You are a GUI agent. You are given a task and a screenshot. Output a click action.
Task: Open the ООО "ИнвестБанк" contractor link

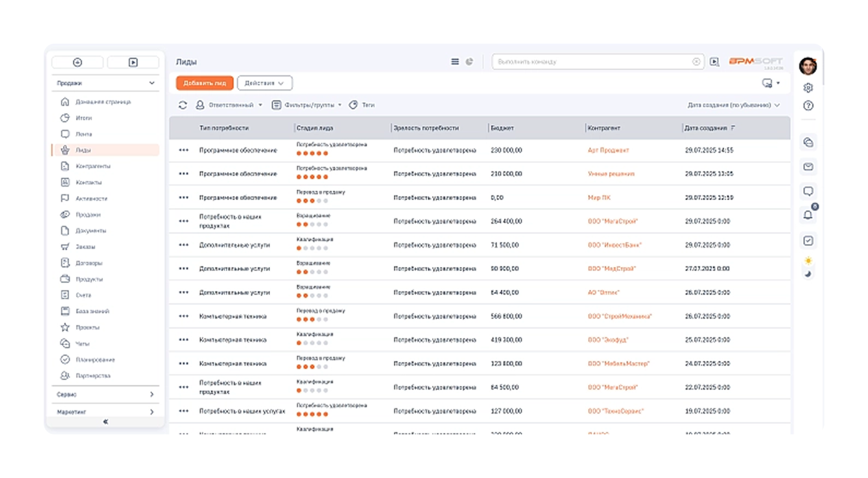pyautogui.click(x=614, y=245)
